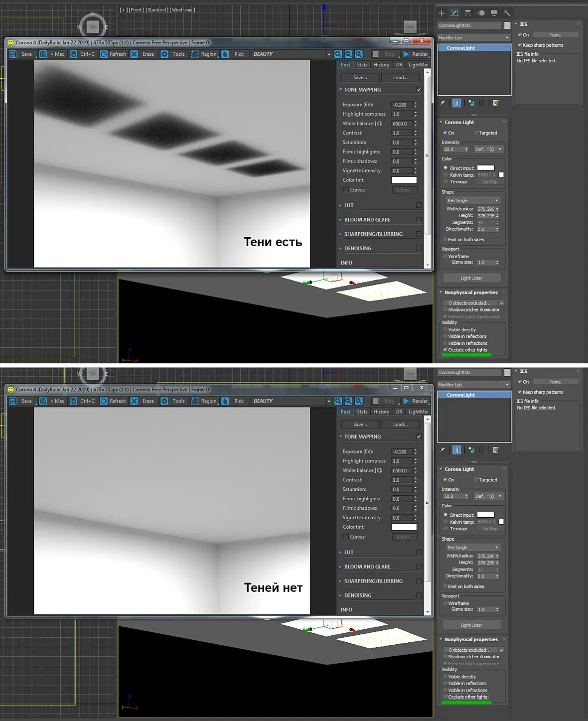Open the Utilities wrench tab
588x721 pixels.
click(x=507, y=13)
